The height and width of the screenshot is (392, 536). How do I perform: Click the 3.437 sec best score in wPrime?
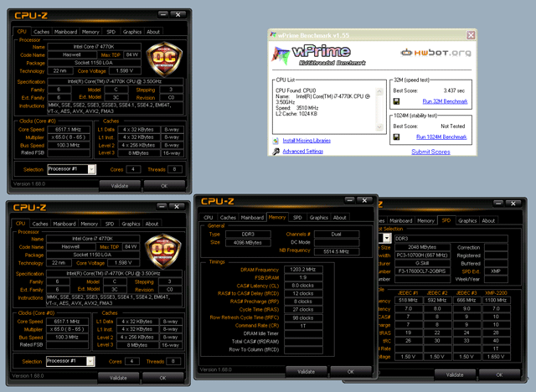pyautogui.click(x=454, y=90)
